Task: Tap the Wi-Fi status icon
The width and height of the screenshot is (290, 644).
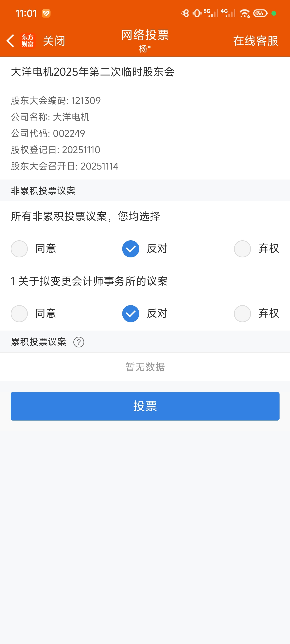Action: pyautogui.click(x=244, y=13)
